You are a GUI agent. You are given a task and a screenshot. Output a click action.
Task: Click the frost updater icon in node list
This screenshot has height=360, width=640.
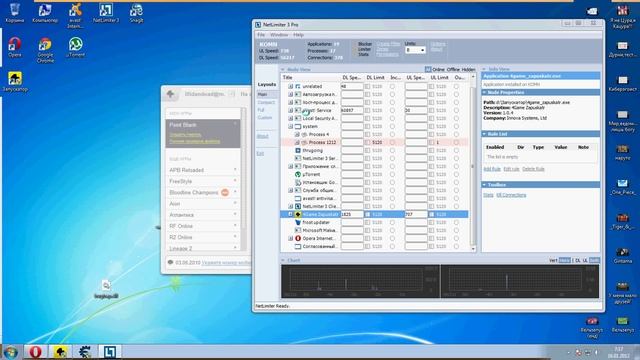(x=298, y=222)
